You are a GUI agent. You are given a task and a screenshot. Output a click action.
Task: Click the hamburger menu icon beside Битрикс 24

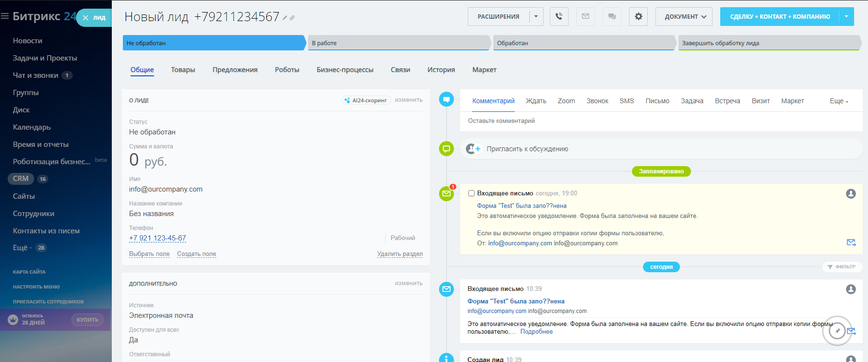5,16
